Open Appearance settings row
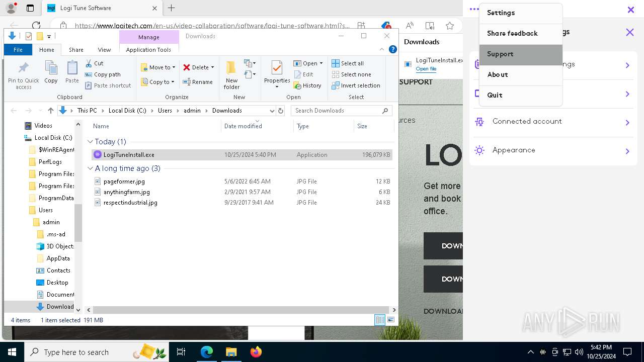Screen dimensions: 644x362 553,150
